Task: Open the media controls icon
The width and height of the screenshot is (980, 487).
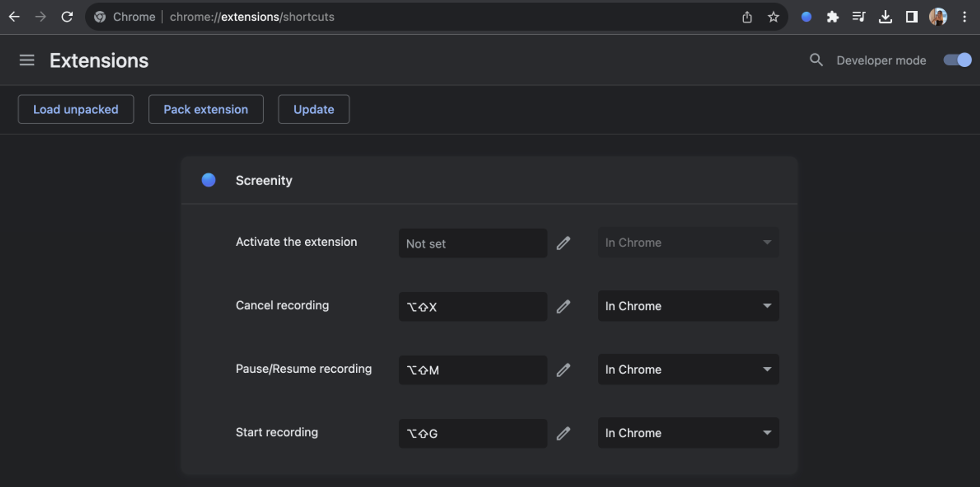Action: pos(858,17)
